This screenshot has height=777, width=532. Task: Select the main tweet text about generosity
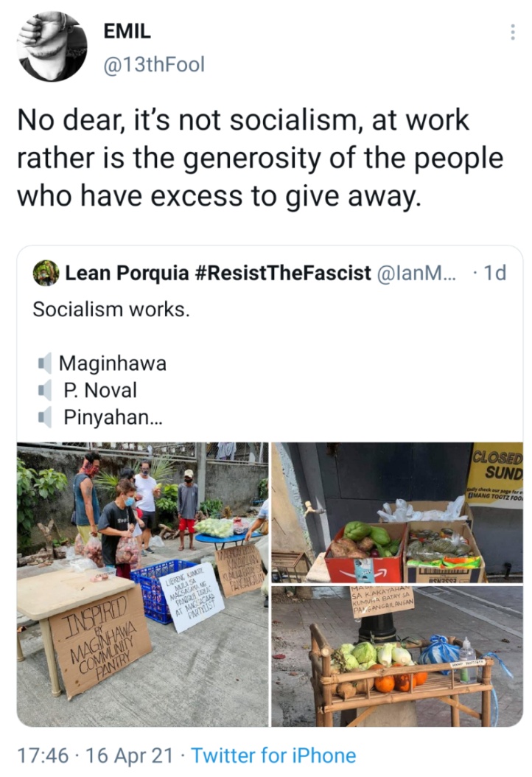click(x=261, y=158)
